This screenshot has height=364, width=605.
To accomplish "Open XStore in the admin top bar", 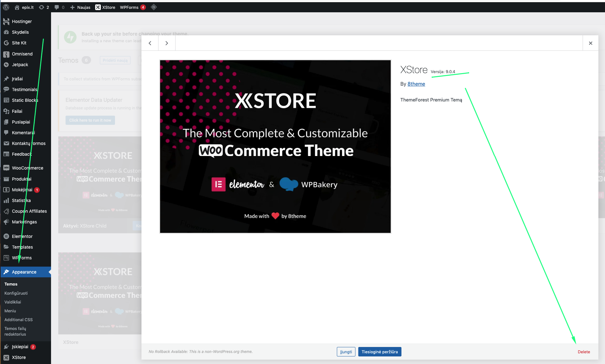I will (106, 7).
